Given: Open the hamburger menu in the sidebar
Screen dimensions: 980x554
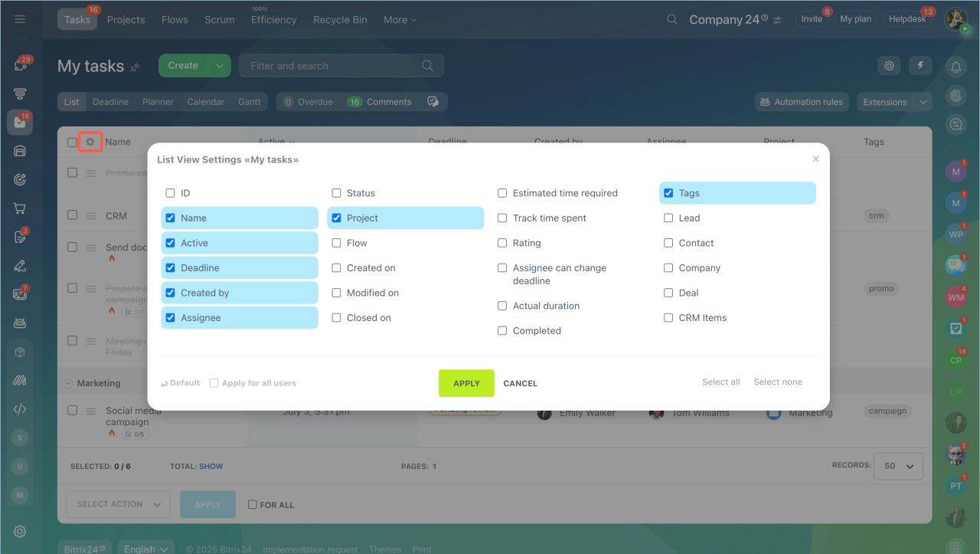Looking at the screenshot, I should (x=20, y=19).
